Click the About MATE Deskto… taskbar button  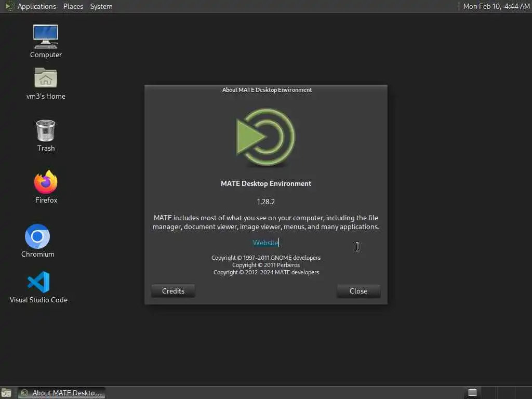pos(61,393)
